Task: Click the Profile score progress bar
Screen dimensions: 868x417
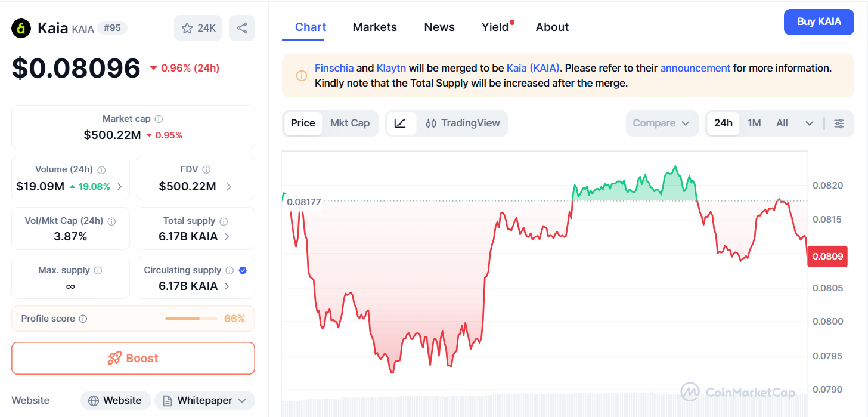Action: 191,318
